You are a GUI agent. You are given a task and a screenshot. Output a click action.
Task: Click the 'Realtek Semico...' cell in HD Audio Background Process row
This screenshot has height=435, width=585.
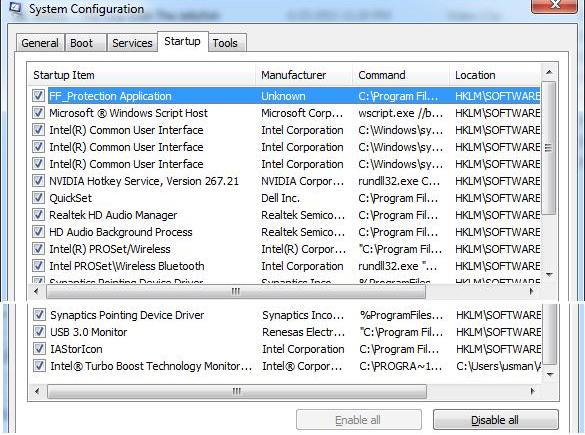(303, 232)
